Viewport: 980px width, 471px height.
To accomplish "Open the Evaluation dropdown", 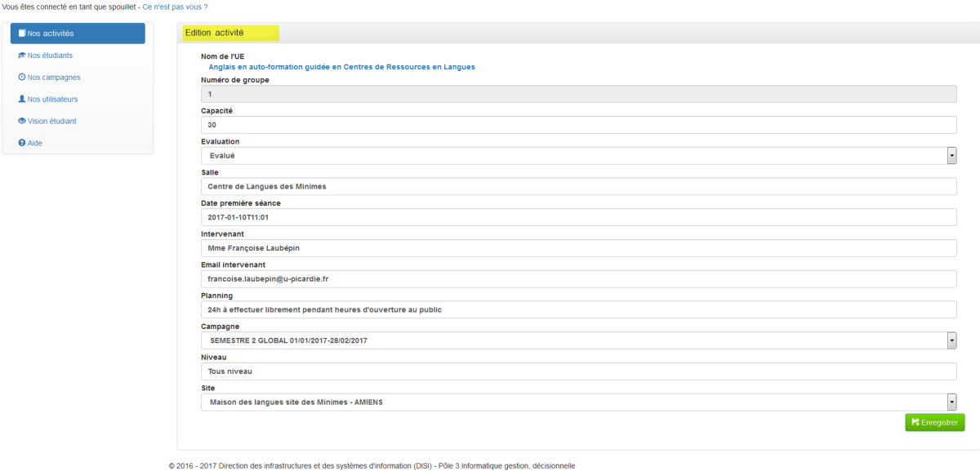I will pos(951,155).
